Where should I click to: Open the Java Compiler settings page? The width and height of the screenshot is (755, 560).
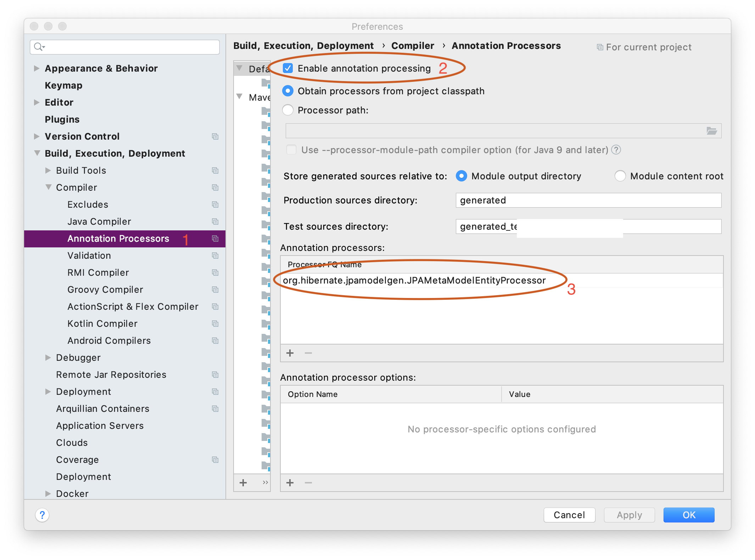(x=99, y=222)
